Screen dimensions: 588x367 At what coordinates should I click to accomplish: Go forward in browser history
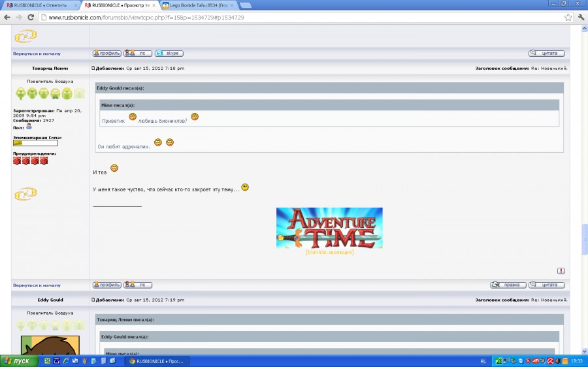(19, 17)
